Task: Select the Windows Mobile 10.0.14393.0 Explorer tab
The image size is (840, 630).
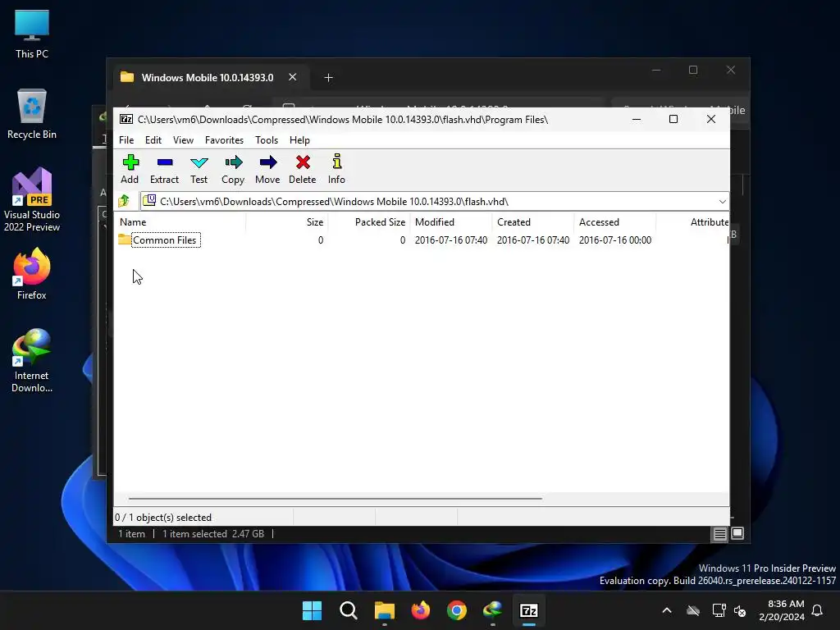Action: click(209, 78)
